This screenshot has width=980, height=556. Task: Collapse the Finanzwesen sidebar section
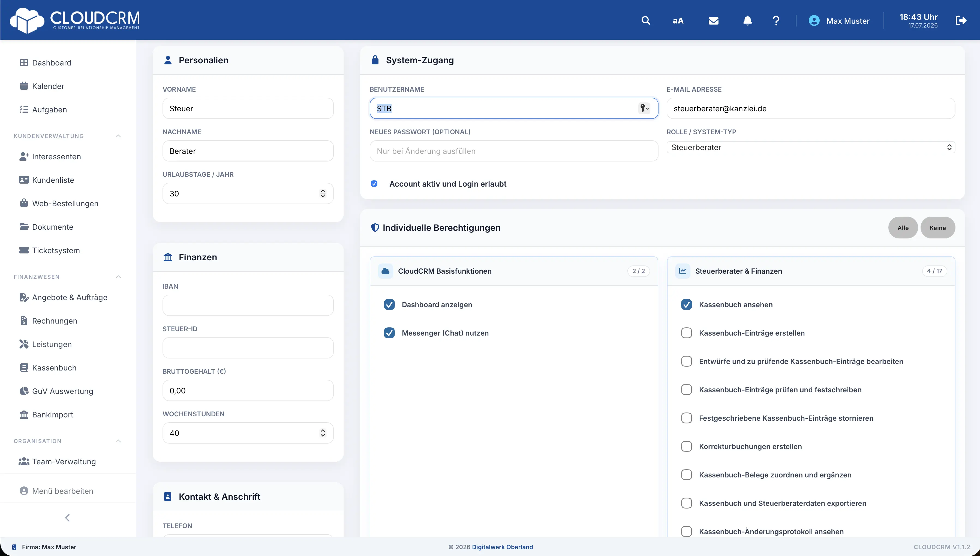pyautogui.click(x=118, y=277)
